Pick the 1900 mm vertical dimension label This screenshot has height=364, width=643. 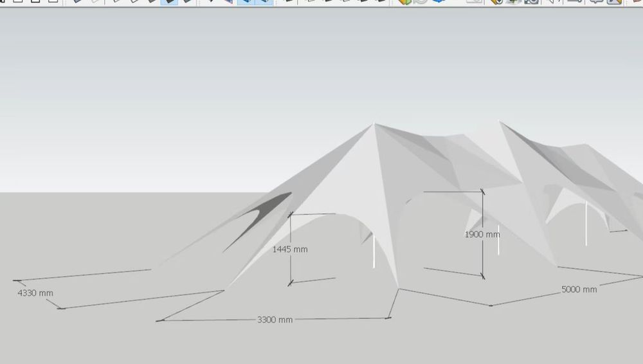click(482, 234)
